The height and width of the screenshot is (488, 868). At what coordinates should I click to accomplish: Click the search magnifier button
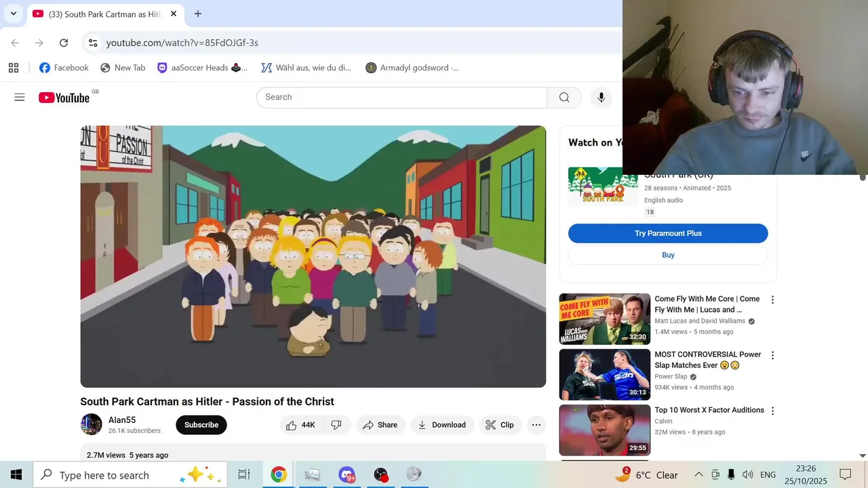pyautogui.click(x=564, y=97)
